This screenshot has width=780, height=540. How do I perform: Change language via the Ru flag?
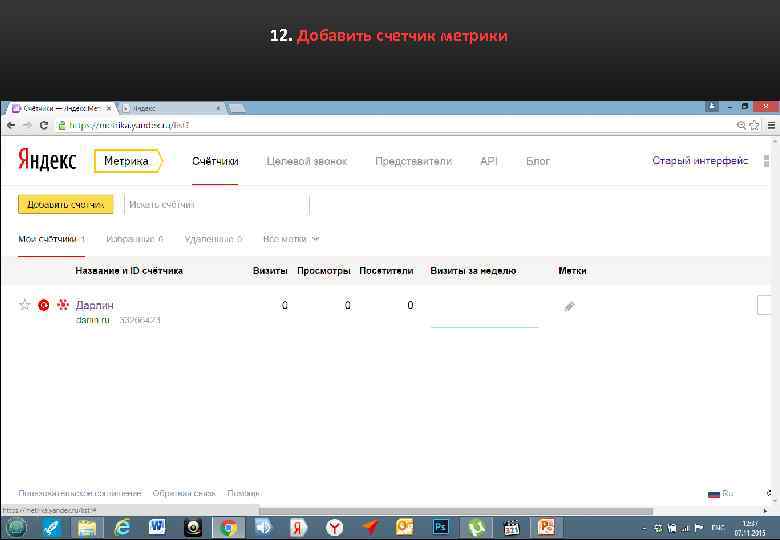point(720,493)
